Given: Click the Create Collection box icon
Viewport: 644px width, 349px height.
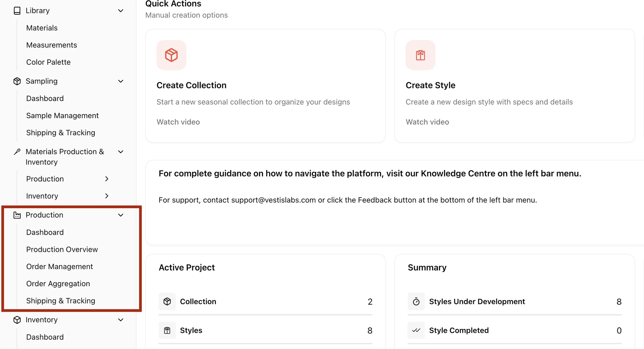Looking at the screenshot, I should (x=171, y=55).
